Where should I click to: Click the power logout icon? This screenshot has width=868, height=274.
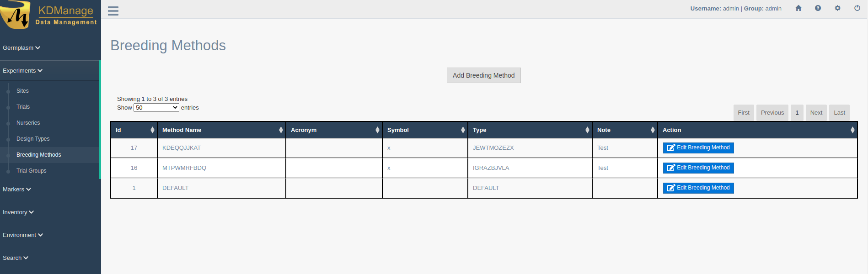click(857, 8)
